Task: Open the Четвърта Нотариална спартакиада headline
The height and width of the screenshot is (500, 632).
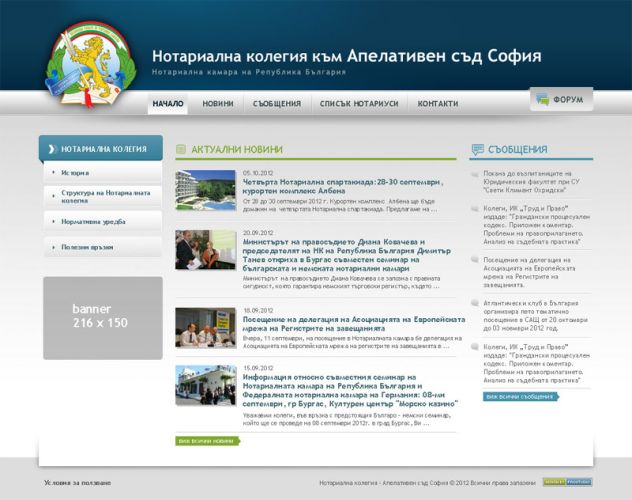Action: (x=343, y=186)
